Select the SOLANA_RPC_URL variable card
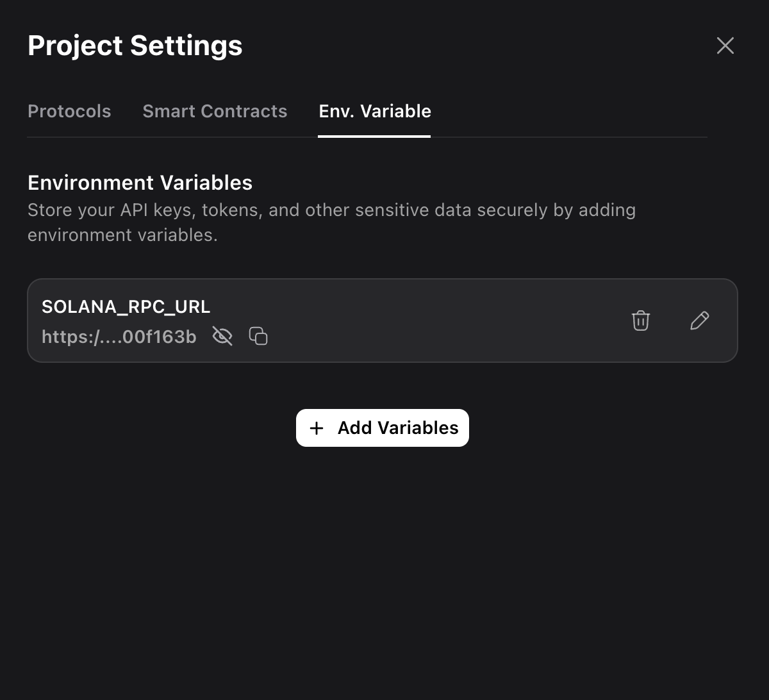769x700 pixels. coord(383,320)
